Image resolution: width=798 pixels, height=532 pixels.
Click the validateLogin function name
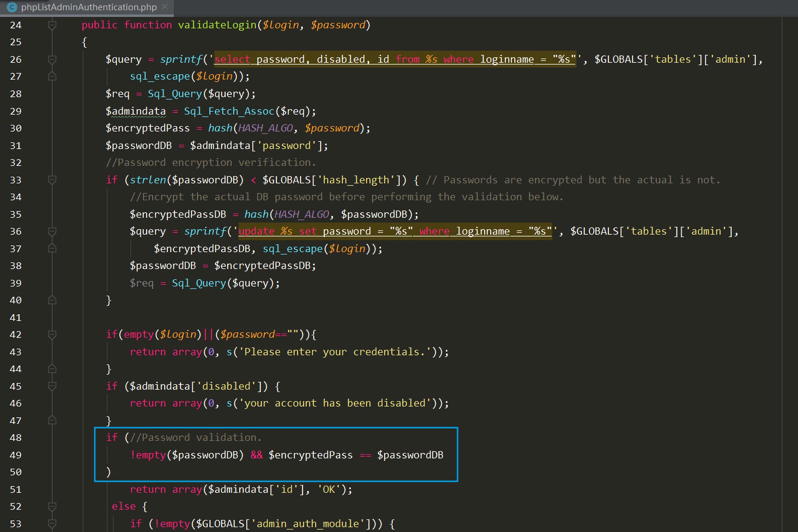point(217,25)
